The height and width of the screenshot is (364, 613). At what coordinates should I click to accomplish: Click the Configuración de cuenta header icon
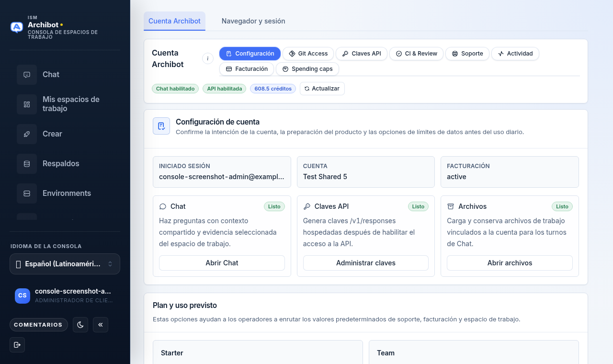pos(161,126)
